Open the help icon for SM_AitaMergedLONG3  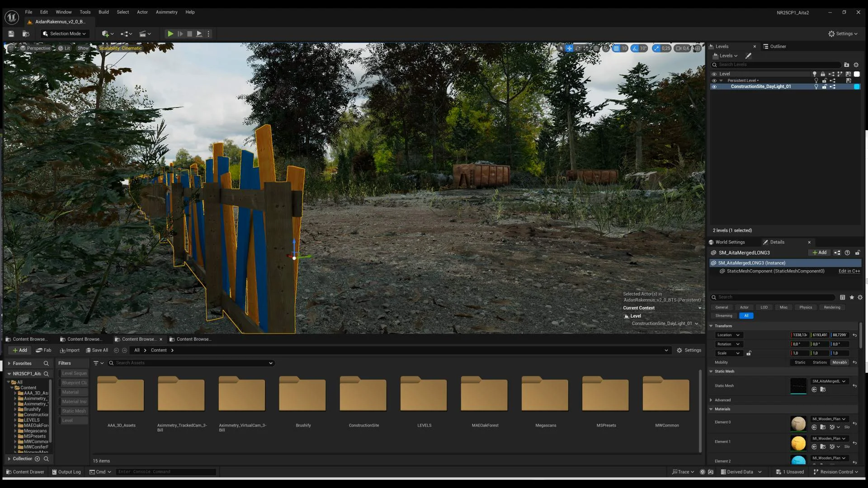pos(847,253)
